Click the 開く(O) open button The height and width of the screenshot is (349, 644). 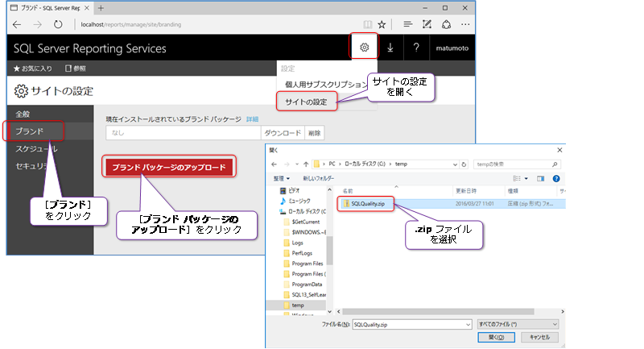pos(496,337)
